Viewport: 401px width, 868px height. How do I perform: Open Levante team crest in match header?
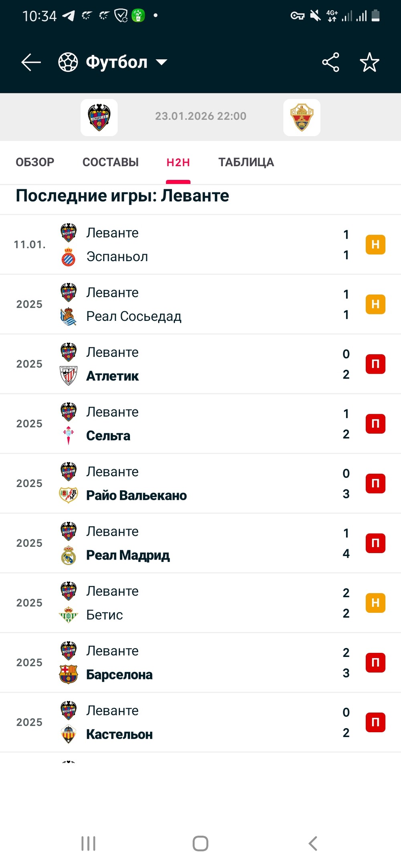coord(99,117)
